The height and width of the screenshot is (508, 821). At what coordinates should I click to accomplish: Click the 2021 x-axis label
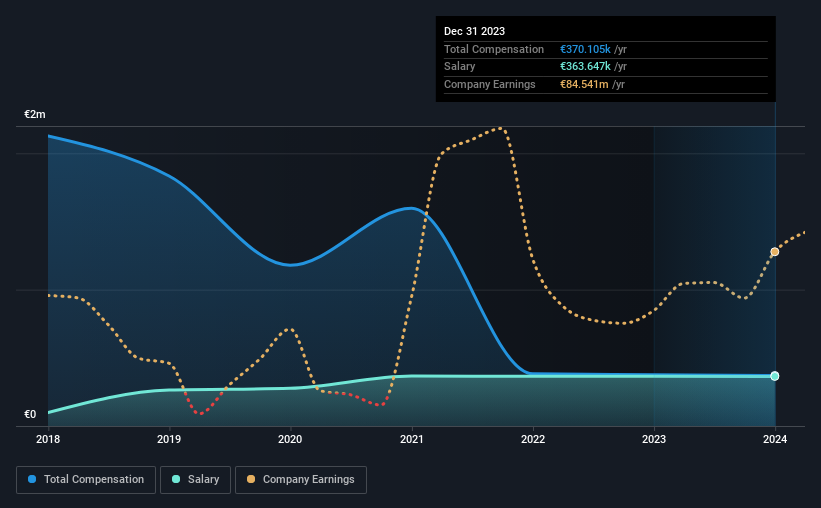412,439
